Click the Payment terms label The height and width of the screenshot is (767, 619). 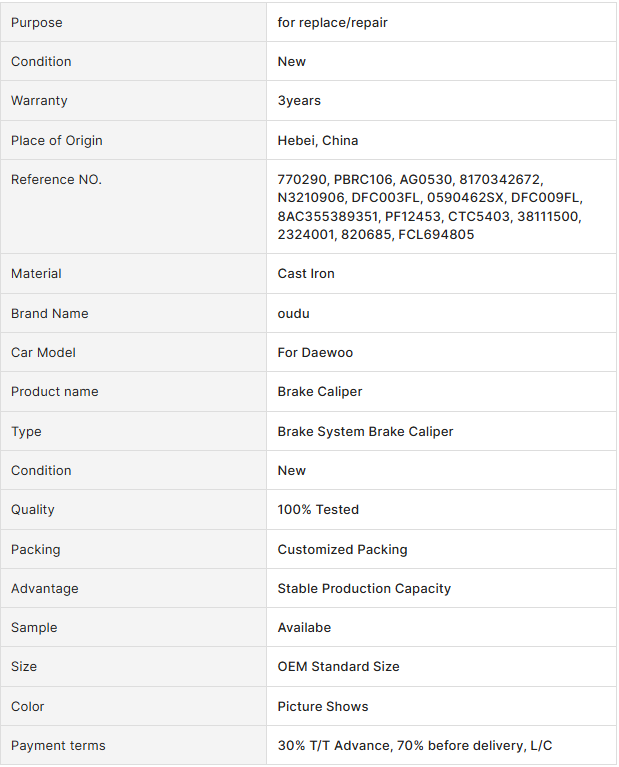coord(58,745)
